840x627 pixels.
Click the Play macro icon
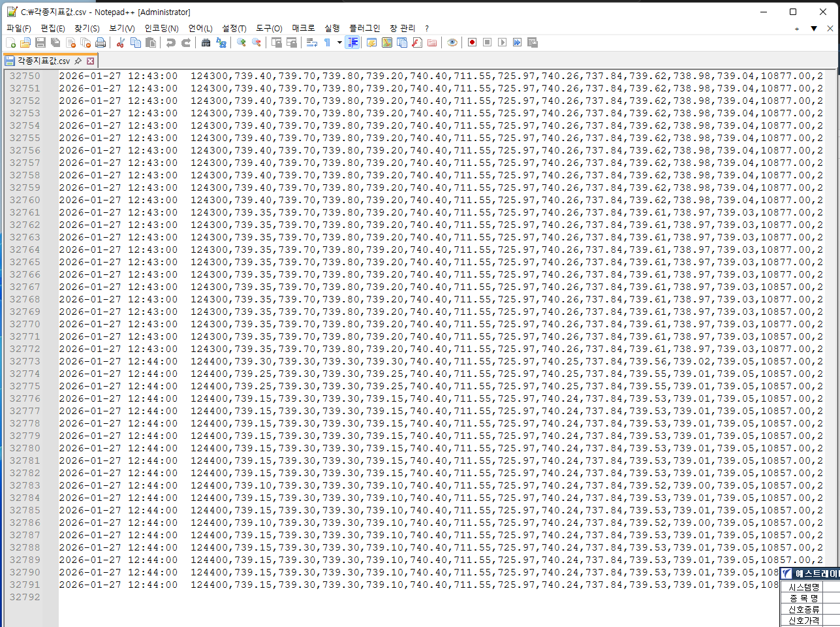pyautogui.click(x=502, y=42)
